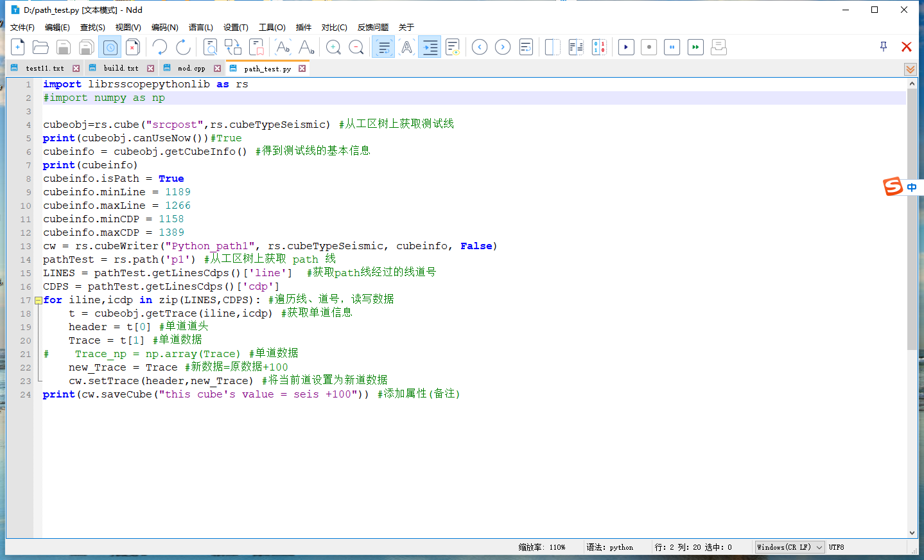Open the replace icon with swap arrows
This screenshot has width=924, height=560.
click(x=233, y=47)
